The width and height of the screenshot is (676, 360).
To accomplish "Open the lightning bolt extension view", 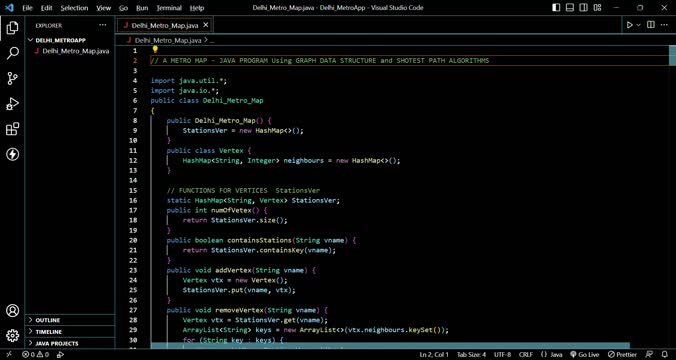I will point(13,154).
